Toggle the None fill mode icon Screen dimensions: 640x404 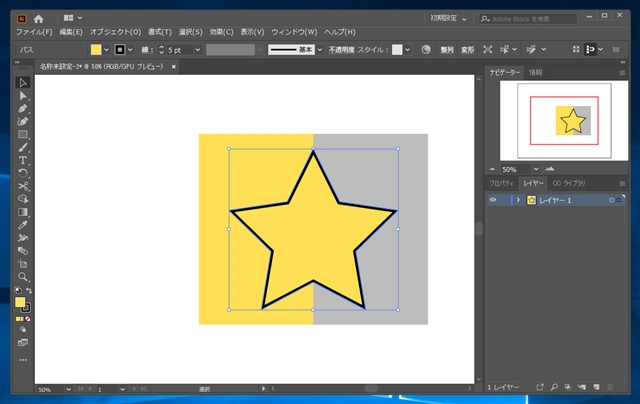(28, 319)
